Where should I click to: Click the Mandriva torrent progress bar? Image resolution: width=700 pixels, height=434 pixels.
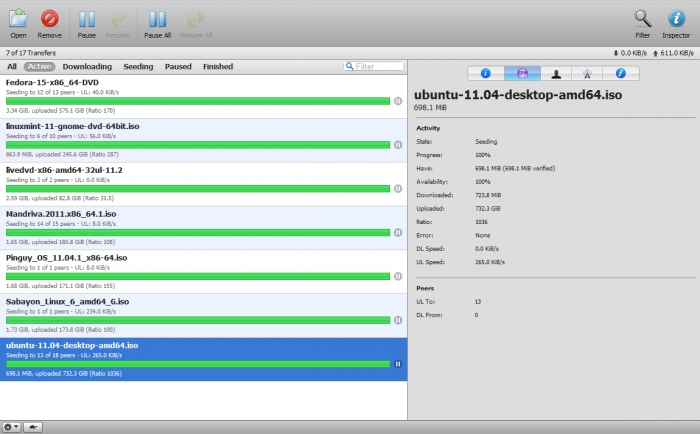[198, 232]
